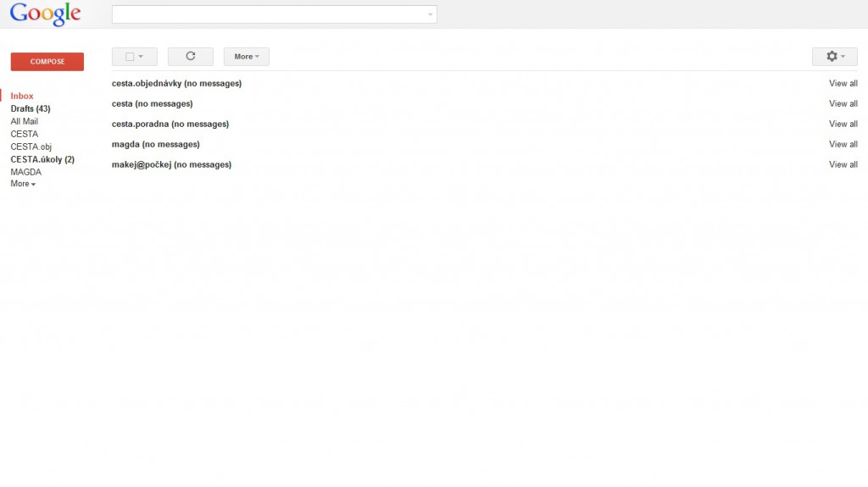
Task: Click View all for cesta.poradna
Action: (843, 124)
